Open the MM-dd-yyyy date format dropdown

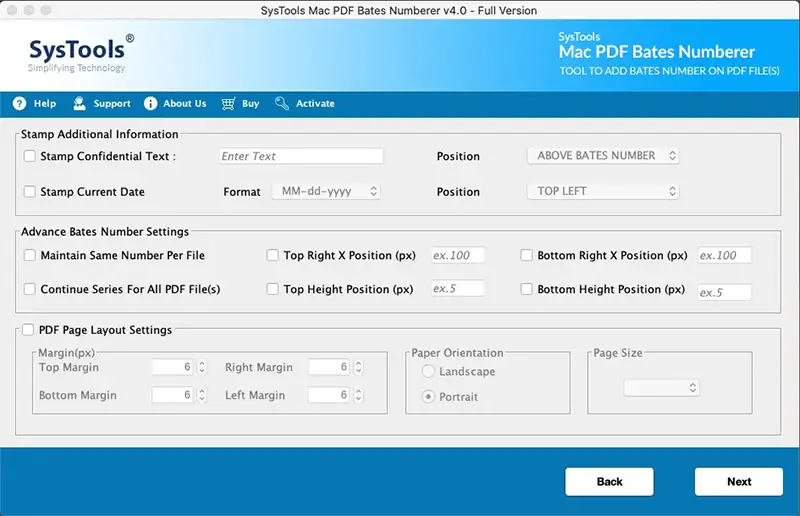pyautogui.click(x=326, y=191)
